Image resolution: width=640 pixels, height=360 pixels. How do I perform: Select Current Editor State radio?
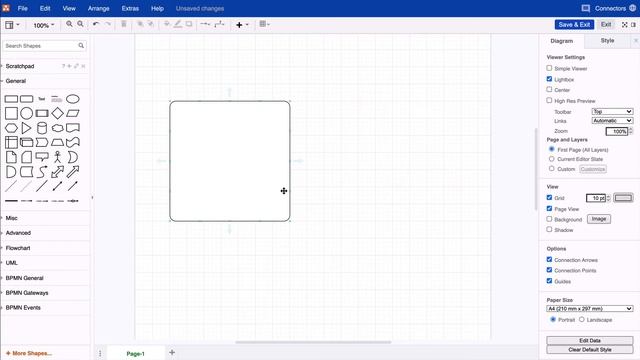click(551, 159)
